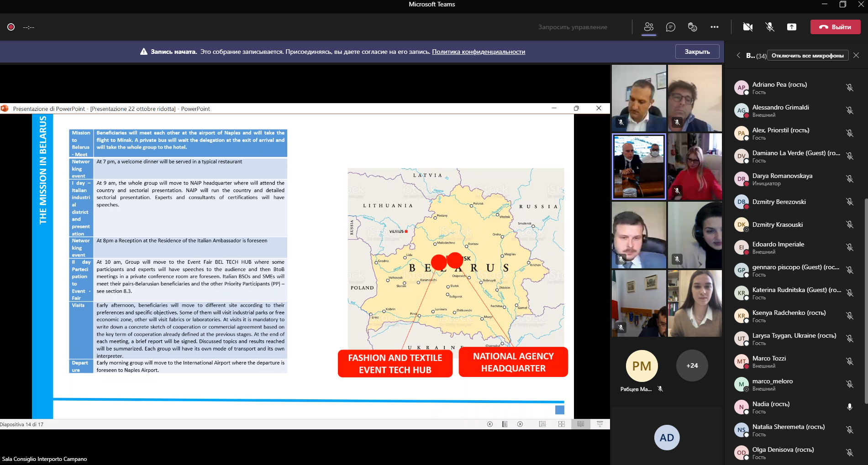Click Diapositiva 14 di 17 status text
This screenshot has height=465, width=868.
tap(22, 424)
